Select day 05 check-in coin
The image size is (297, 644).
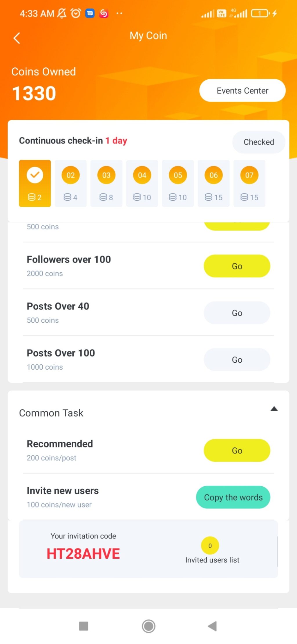point(178,175)
